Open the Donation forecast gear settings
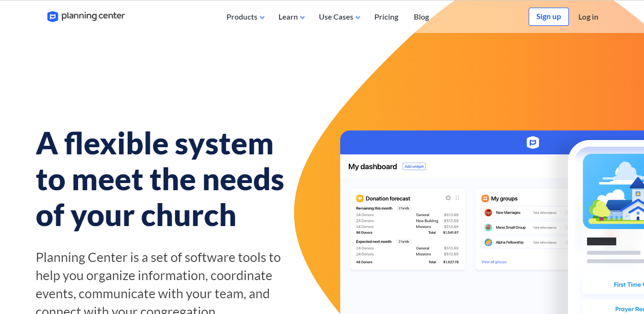 tap(448, 198)
